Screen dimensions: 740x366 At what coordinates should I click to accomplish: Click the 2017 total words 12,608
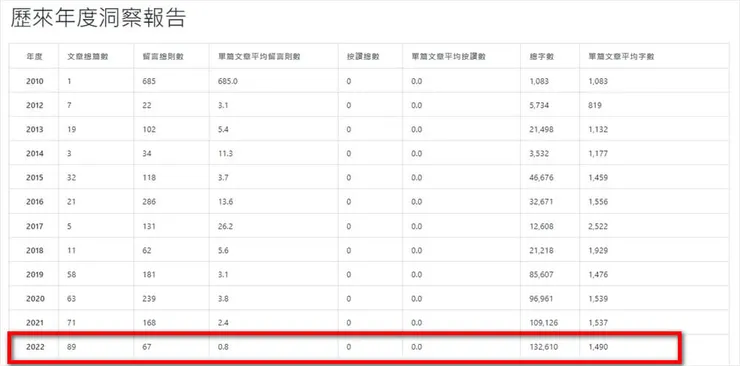pyautogui.click(x=540, y=226)
